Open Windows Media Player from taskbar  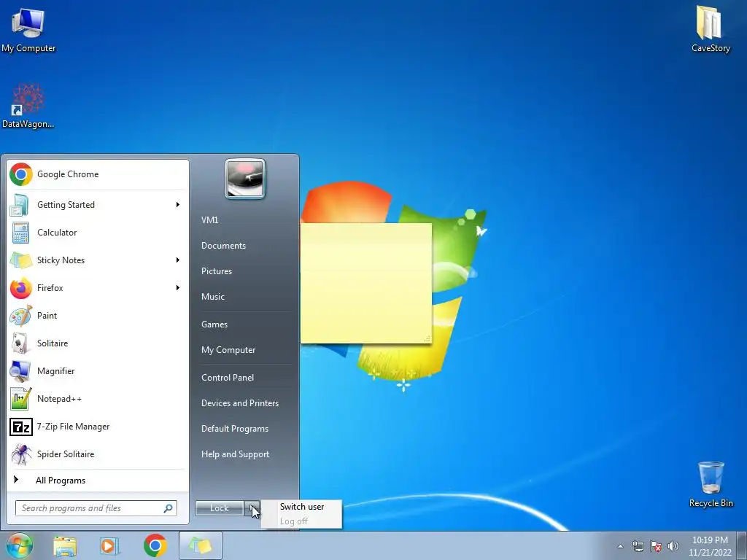tap(109, 546)
